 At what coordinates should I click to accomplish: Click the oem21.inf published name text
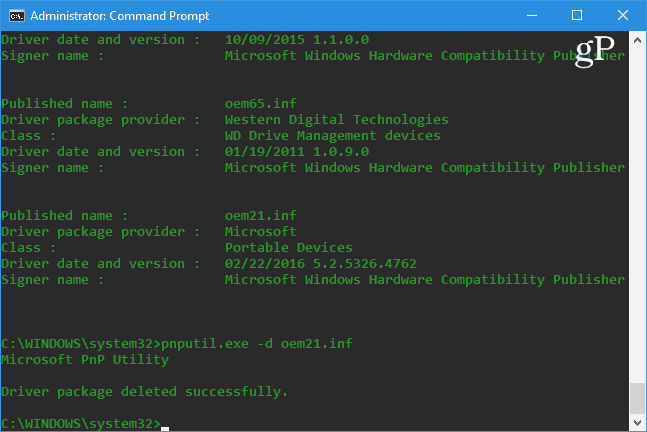[260, 215]
